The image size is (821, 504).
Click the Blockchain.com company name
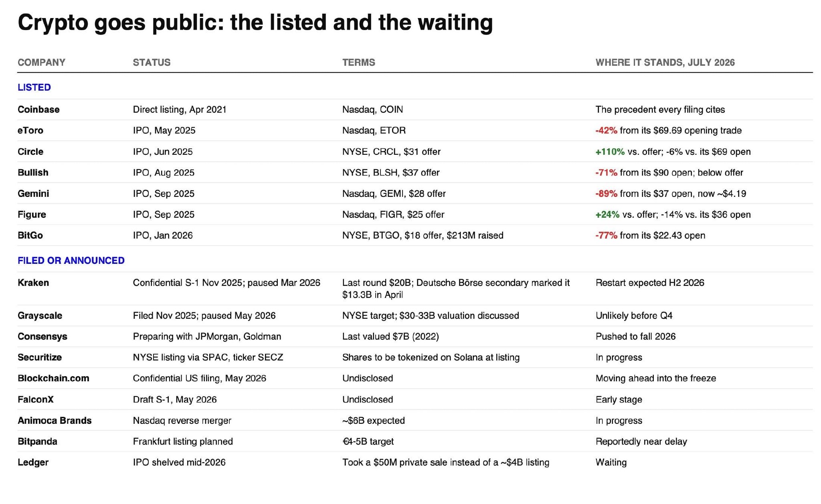(53, 378)
